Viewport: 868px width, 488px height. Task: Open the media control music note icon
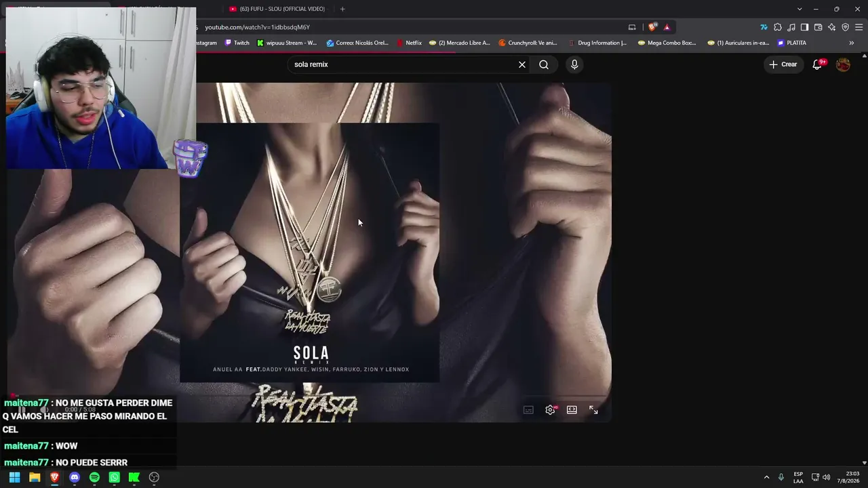tap(791, 27)
